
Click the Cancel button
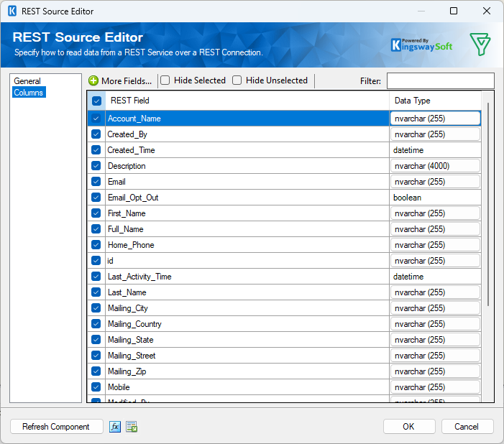467,427
